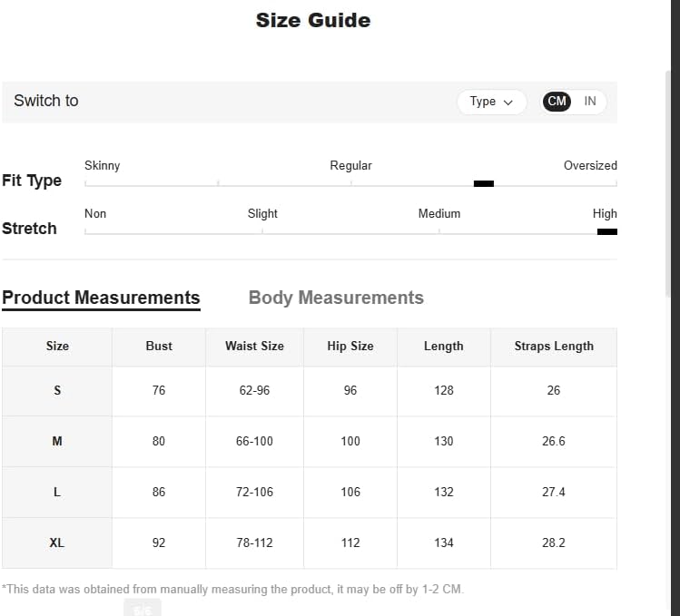This screenshot has height=616, width=680.
Task: Select the Size column header
Action: pos(57,347)
